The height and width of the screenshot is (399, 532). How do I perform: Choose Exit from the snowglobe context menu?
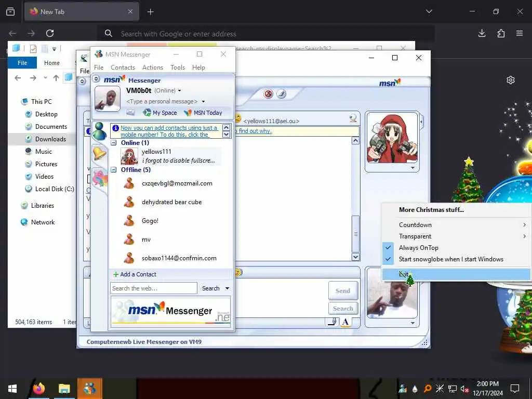tap(456, 274)
